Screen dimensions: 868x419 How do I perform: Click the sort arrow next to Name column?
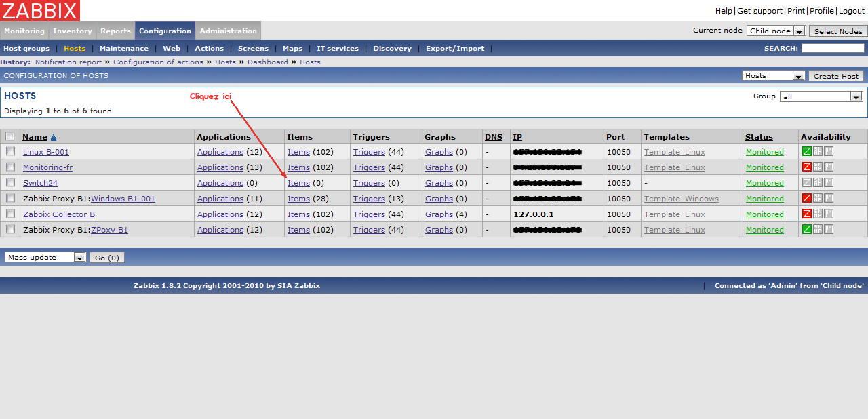[54, 137]
